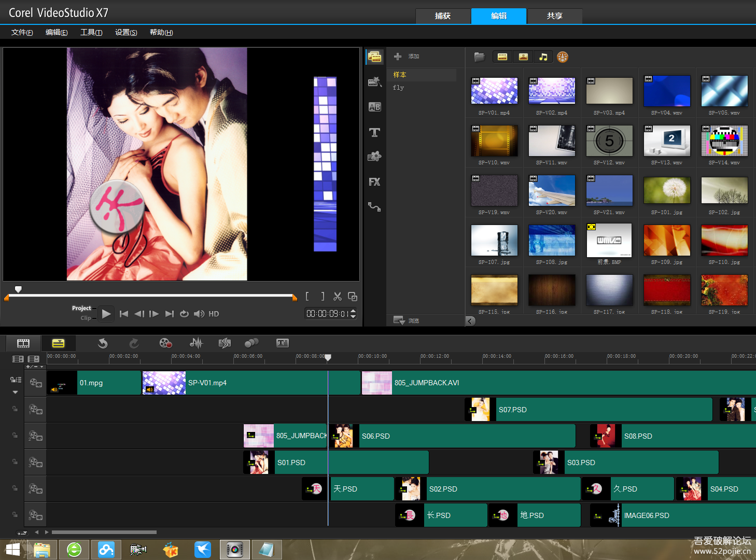The image size is (756, 560).
Task: Open the Transition panel AB icon
Action: point(374,107)
